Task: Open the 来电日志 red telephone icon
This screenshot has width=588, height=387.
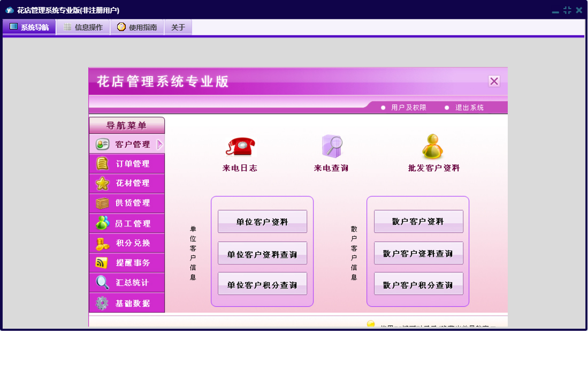Action: [x=240, y=146]
